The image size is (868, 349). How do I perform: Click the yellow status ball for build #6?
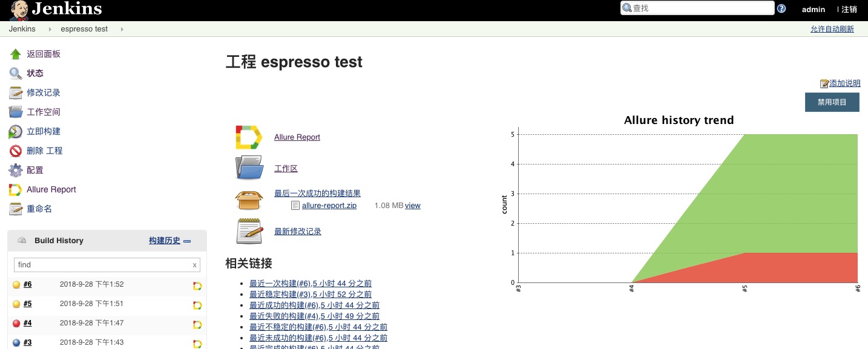tap(16, 284)
